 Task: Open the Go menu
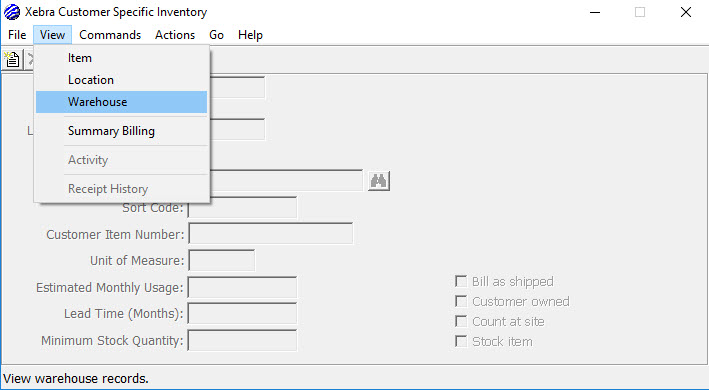(x=216, y=35)
